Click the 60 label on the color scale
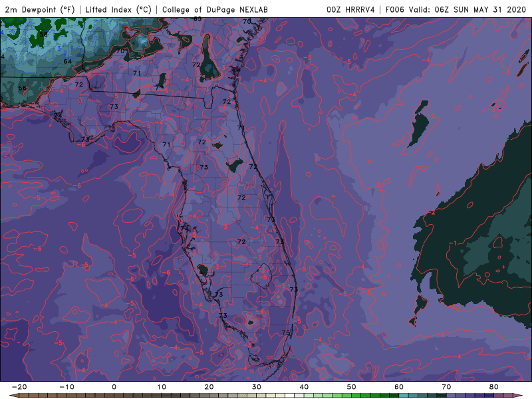Viewport: 532px width, 399px height. (x=399, y=387)
